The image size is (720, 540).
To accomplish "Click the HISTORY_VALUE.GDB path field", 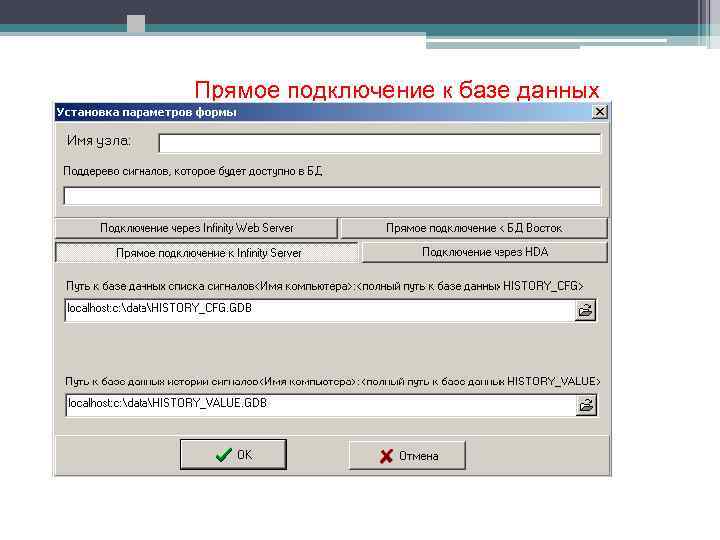I will (x=321, y=405).
